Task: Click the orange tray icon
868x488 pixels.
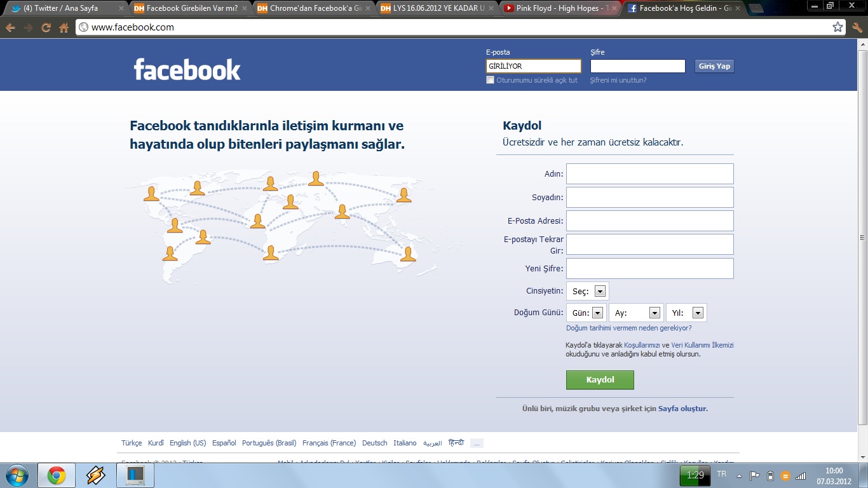Action: [x=785, y=476]
